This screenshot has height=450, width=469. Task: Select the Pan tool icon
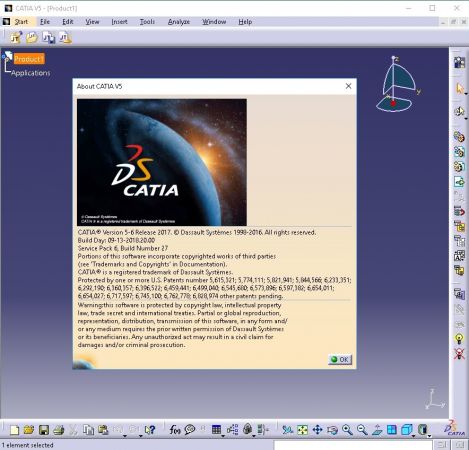tap(317, 430)
